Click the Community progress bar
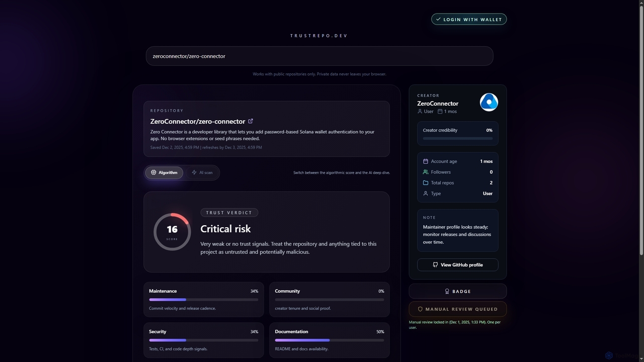This screenshot has width=644, height=362. tap(330, 300)
